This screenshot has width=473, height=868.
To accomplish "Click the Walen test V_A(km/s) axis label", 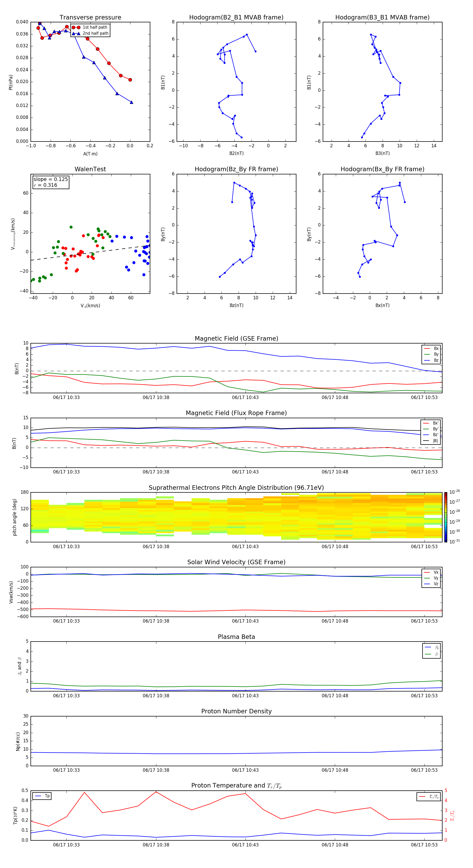I will click(x=90, y=306).
